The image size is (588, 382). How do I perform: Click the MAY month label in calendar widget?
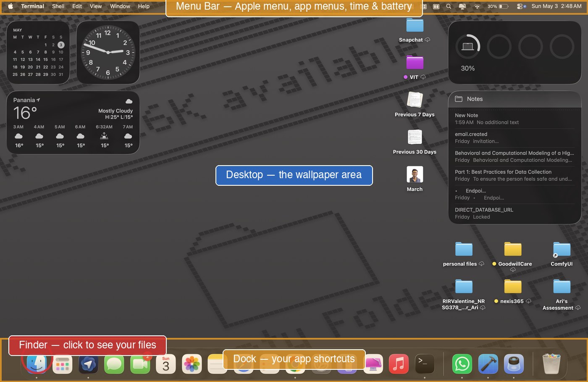[x=18, y=30]
